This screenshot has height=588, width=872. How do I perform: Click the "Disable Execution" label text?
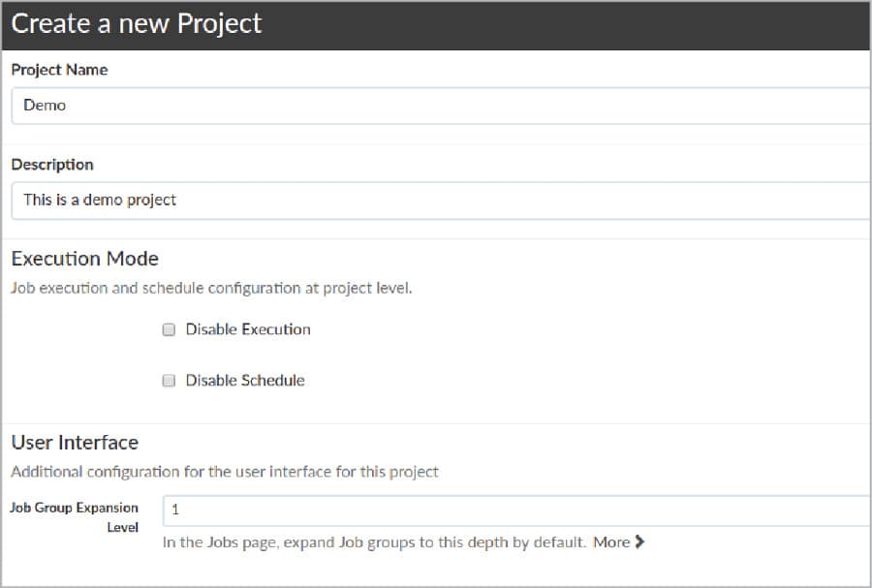[x=248, y=329]
